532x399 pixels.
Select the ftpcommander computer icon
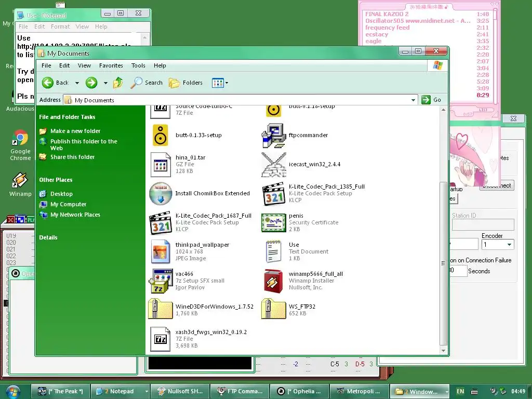[x=273, y=136]
